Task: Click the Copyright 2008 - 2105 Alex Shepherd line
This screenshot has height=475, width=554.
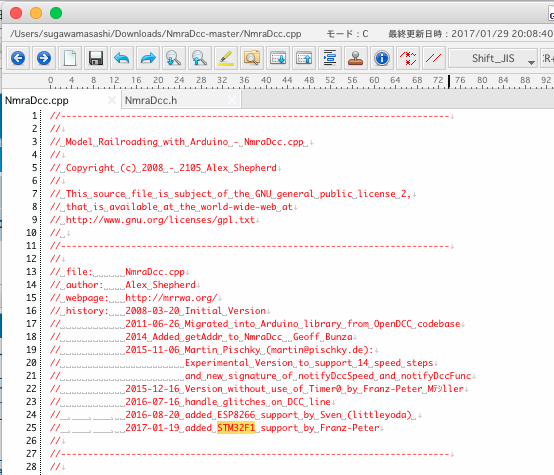Action: [x=163, y=168]
